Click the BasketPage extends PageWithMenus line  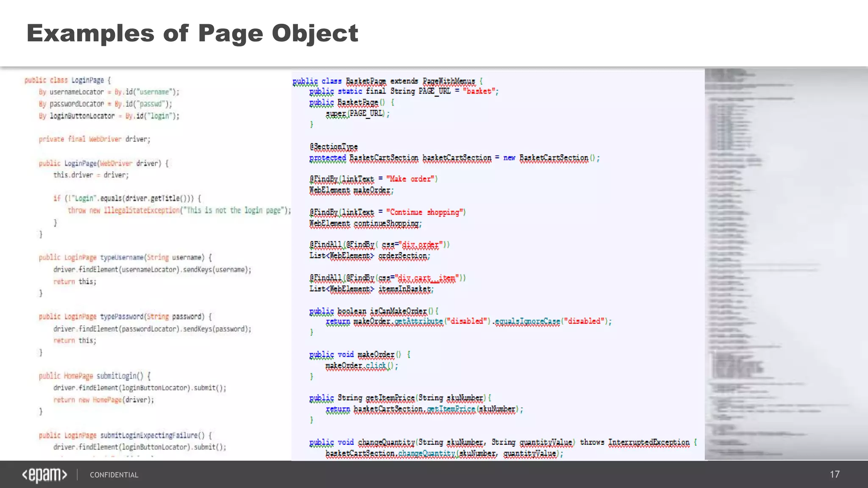[x=387, y=81]
